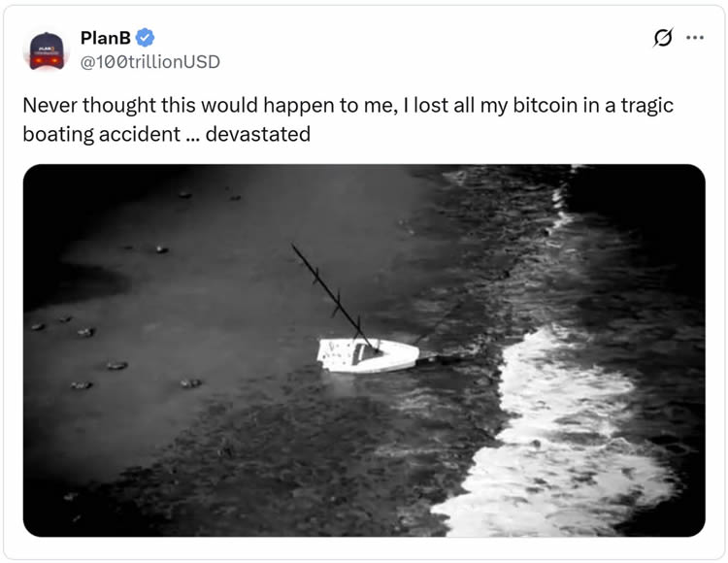Click the blue verified checkmark badge

coord(146,38)
